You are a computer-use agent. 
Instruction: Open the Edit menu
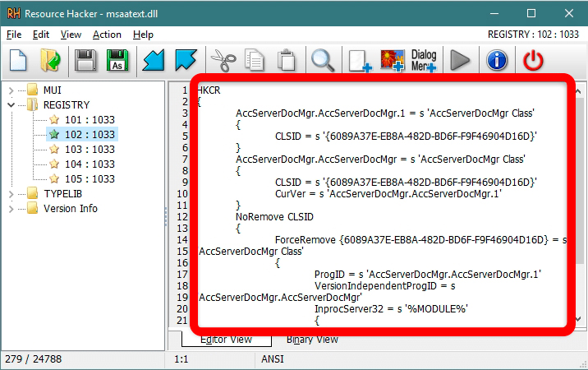41,35
